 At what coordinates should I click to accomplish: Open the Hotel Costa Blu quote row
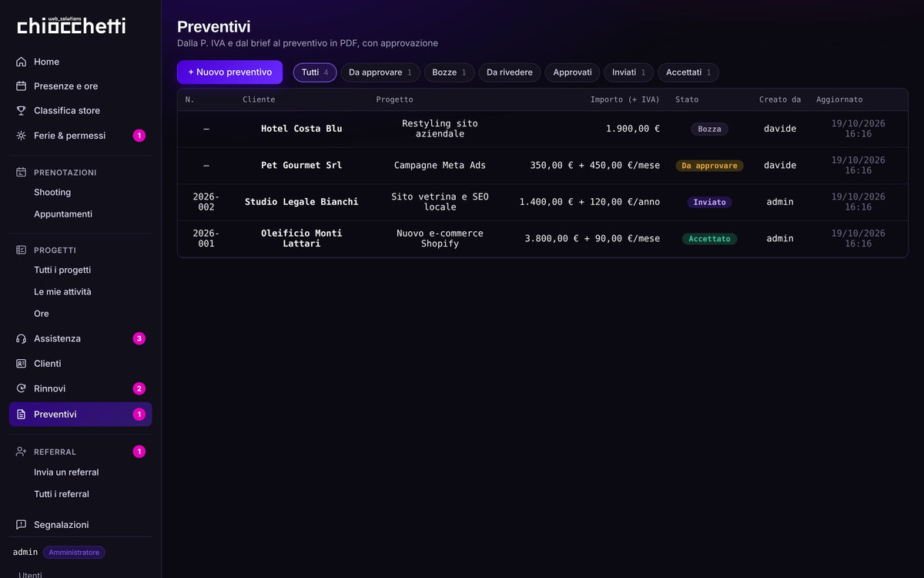pos(543,129)
